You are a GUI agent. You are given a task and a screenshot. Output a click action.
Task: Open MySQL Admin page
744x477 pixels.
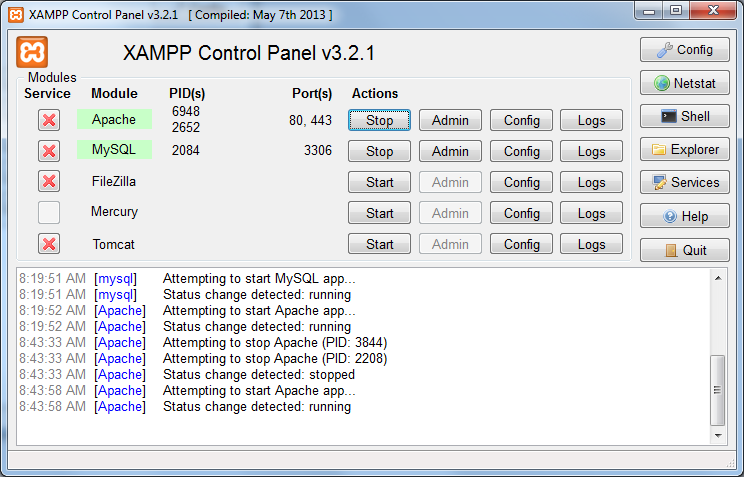coord(450,151)
